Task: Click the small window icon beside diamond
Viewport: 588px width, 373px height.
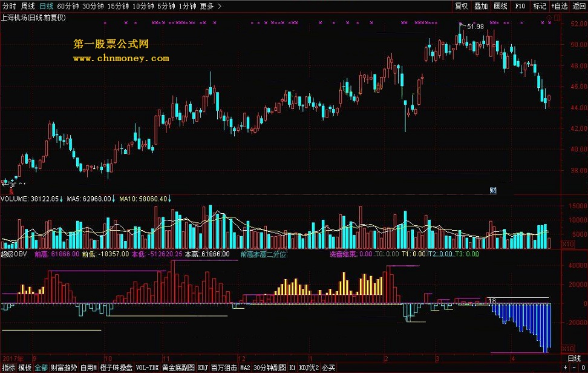Action: click(x=557, y=18)
